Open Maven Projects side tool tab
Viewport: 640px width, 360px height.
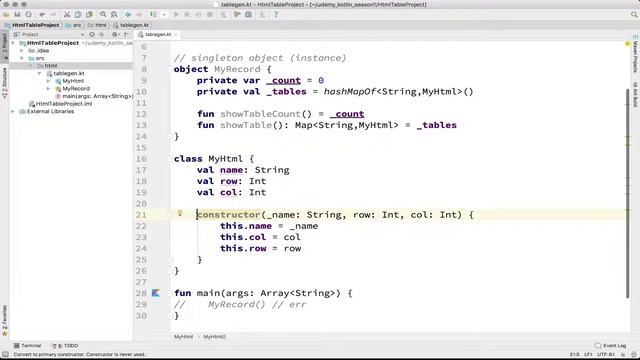tap(635, 54)
